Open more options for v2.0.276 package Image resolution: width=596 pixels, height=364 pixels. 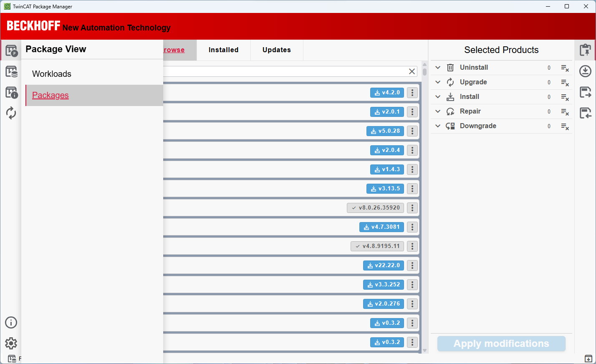(x=412, y=304)
